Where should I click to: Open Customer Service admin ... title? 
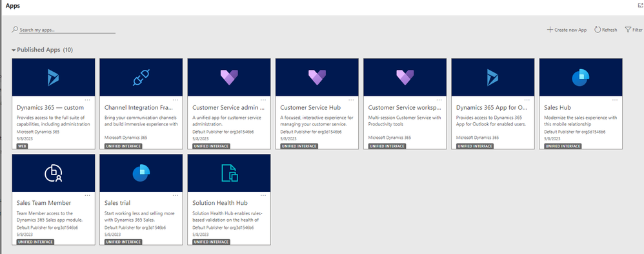click(x=228, y=107)
